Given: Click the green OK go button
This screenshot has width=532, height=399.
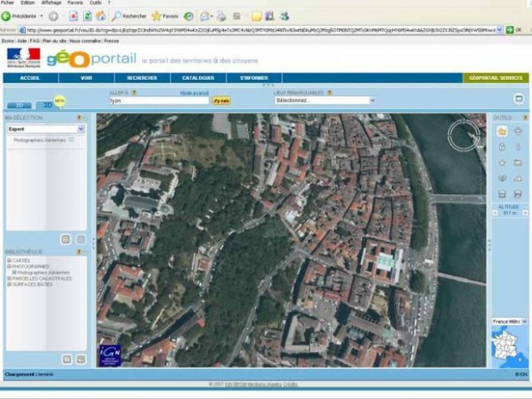Looking at the screenshot, I should click(514, 30).
